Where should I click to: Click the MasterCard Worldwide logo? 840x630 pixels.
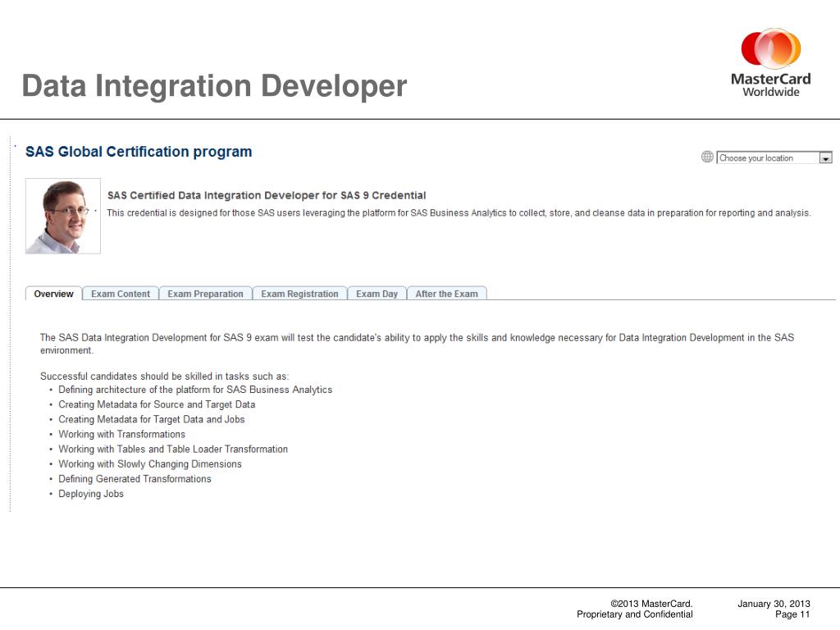[x=771, y=62]
